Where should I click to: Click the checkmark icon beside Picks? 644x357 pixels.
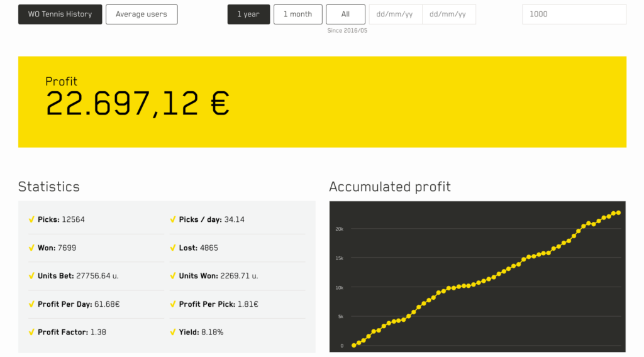tap(31, 220)
